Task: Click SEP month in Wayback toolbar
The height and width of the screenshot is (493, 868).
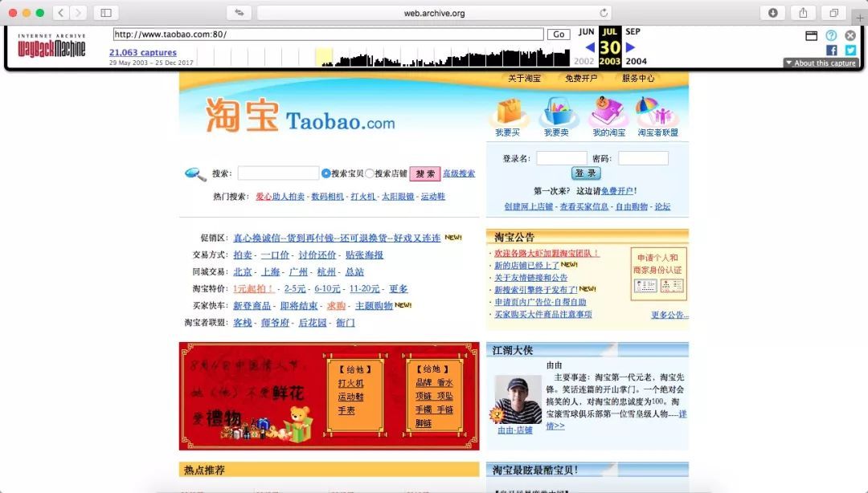Action: point(633,32)
